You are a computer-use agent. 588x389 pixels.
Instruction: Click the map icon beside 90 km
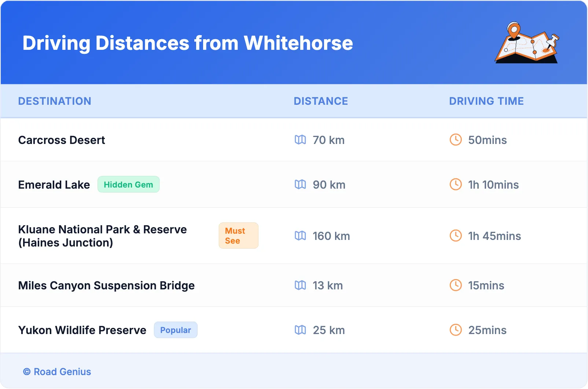[x=300, y=184]
